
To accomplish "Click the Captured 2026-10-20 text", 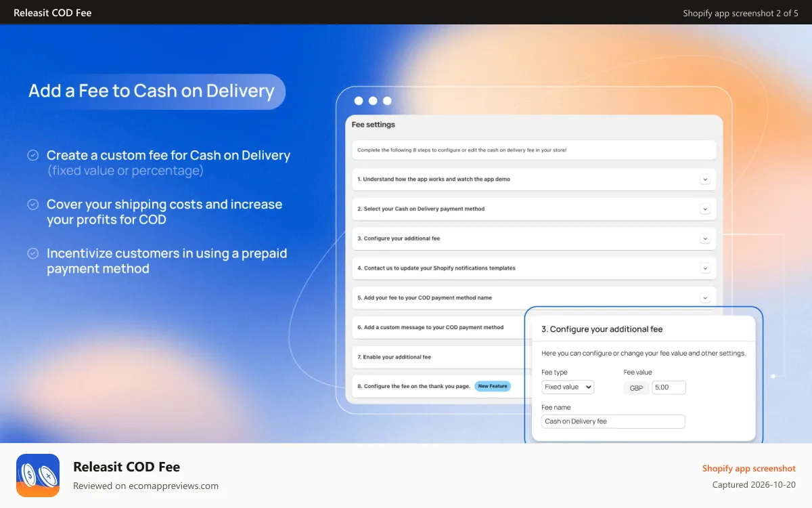I will (x=754, y=485).
